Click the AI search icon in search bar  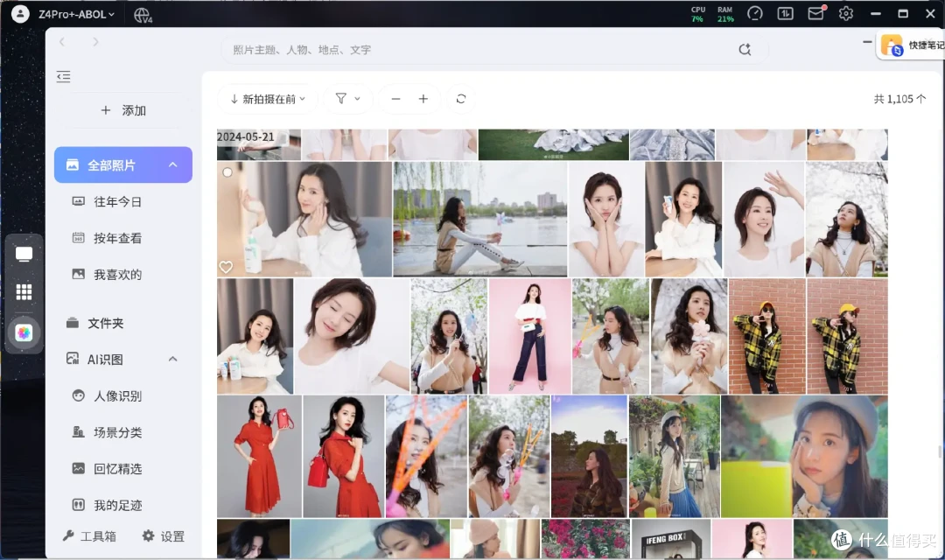(745, 49)
